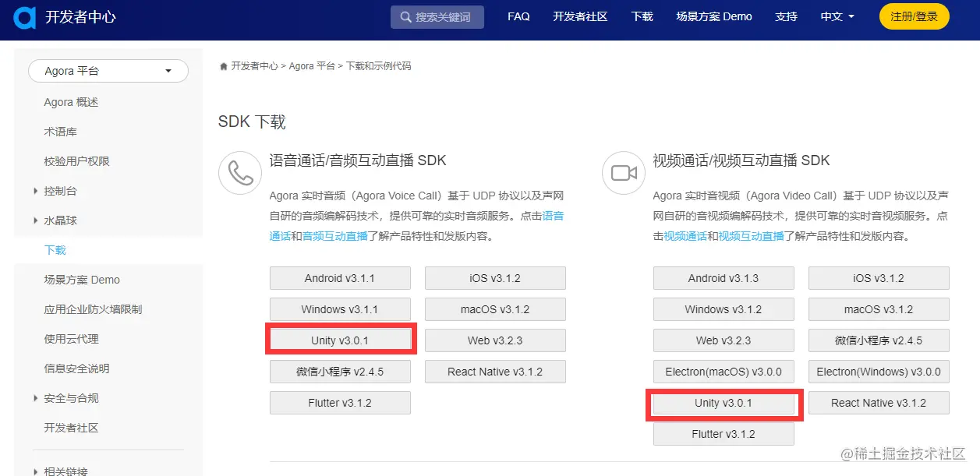Expand the 安全与合规 sidebar section

tap(71, 398)
